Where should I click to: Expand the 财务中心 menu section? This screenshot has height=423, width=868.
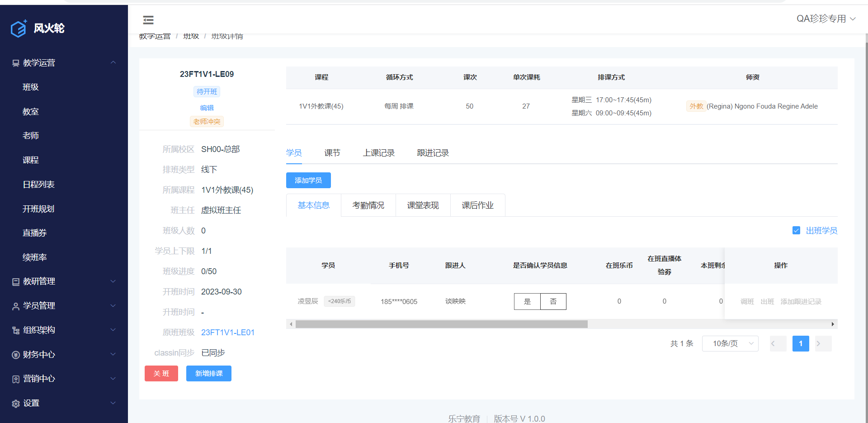(113, 354)
